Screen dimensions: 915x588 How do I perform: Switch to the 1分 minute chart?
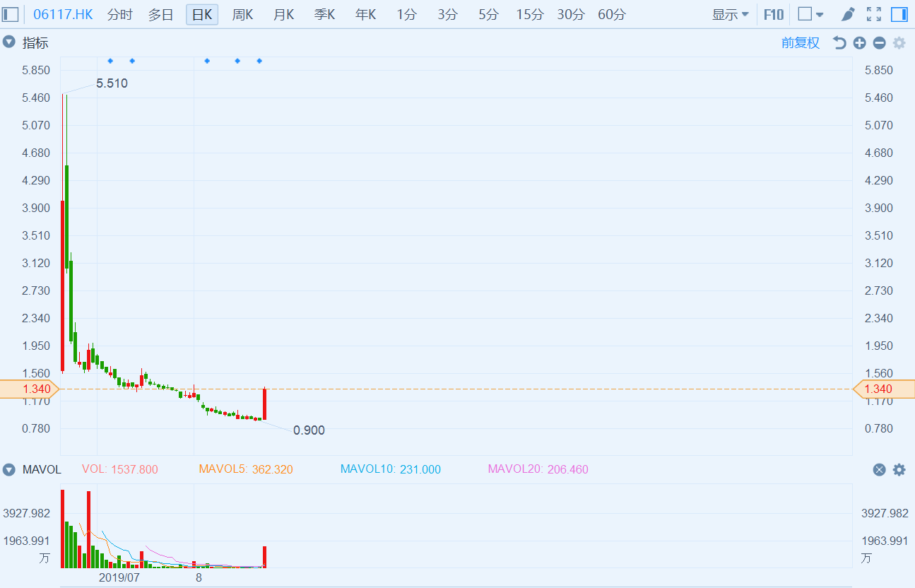coord(406,14)
